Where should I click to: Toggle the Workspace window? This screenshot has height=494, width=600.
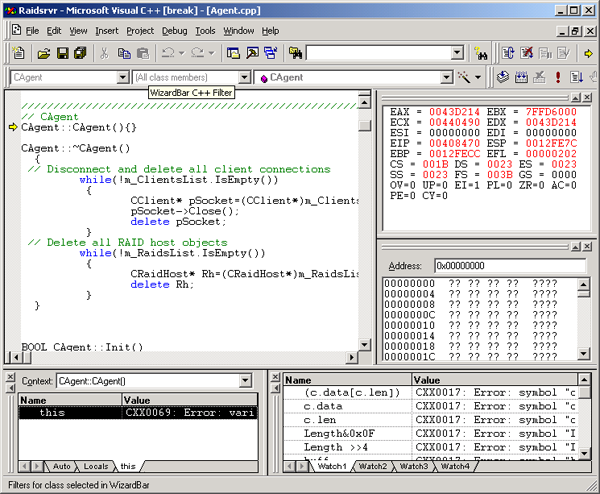[233, 53]
